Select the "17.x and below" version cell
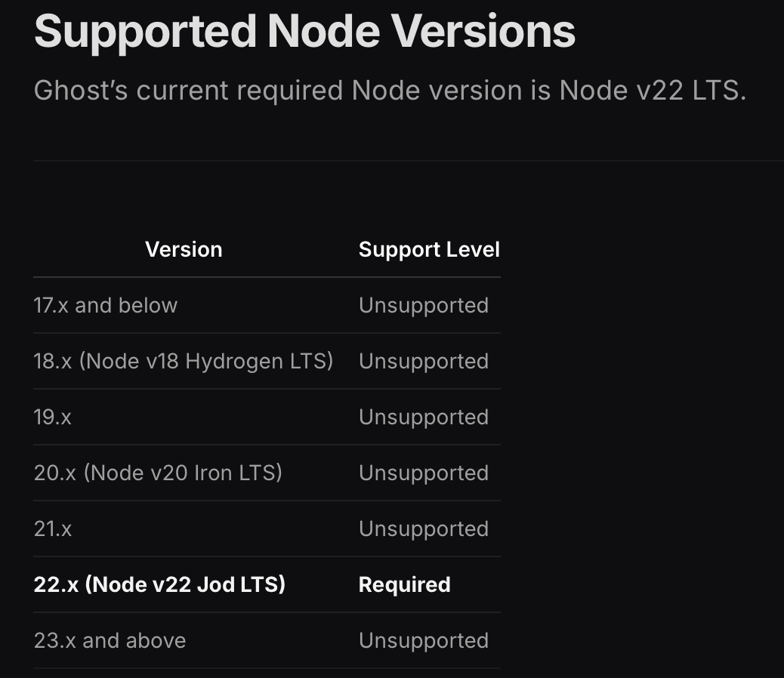The width and height of the screenshot is (784, 678). [x=106, y=306]
